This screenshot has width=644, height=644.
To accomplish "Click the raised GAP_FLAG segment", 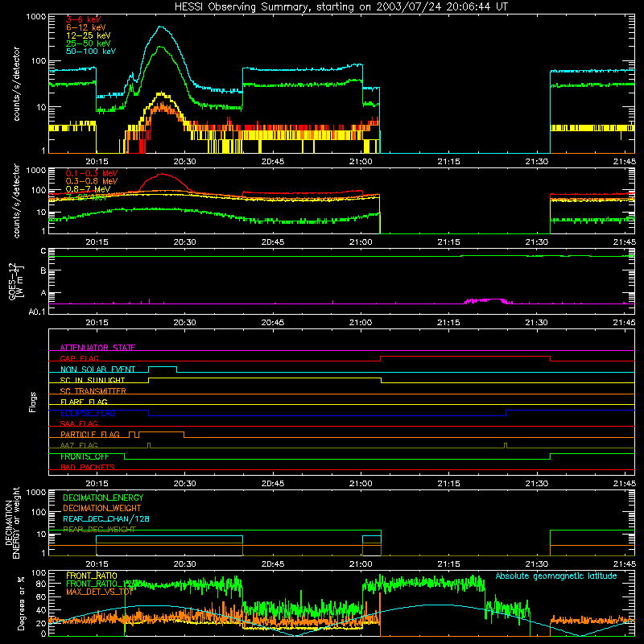I will [465, 357].
